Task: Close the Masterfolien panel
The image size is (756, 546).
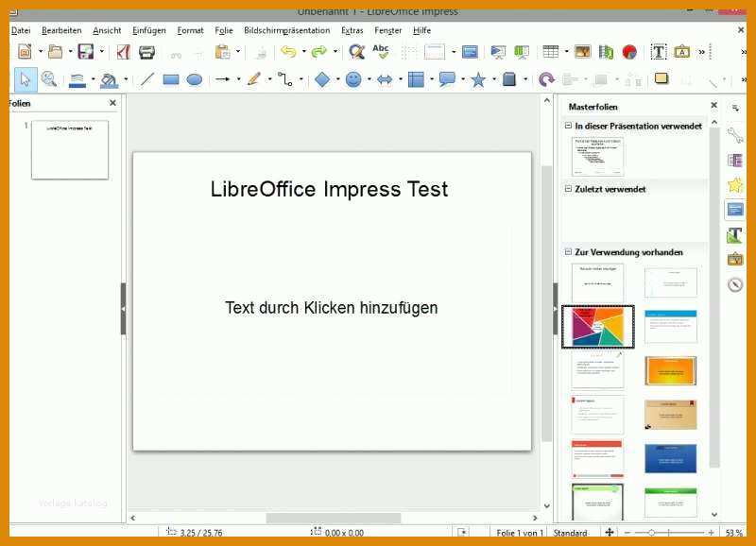Action: 714,105
